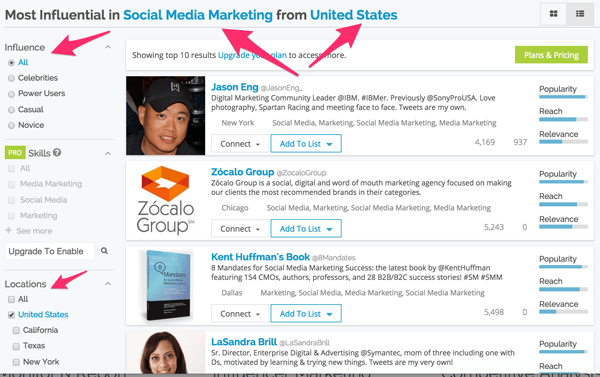This screenshot has width=600, height=377.
Task: Check the All locations checkbox
Action: [x=11, y=299]
